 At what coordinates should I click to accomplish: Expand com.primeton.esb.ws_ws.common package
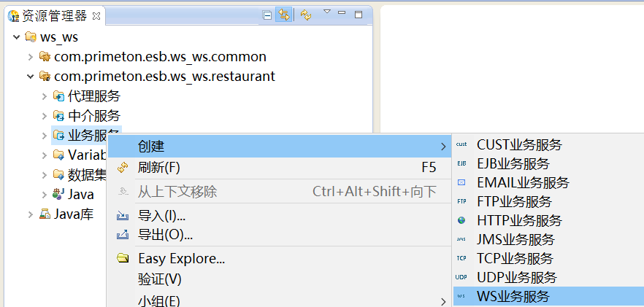pyautogui.click(x=30, y=57)
